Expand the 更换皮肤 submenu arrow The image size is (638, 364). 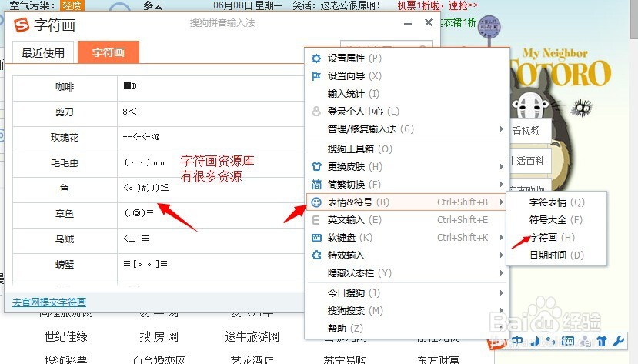pos(501,166)
